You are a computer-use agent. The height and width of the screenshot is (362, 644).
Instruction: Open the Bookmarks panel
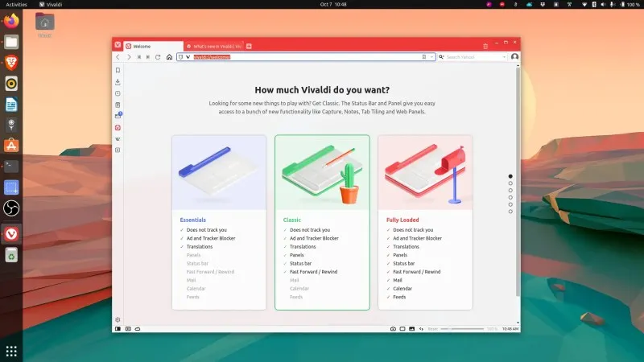(118, 70)
